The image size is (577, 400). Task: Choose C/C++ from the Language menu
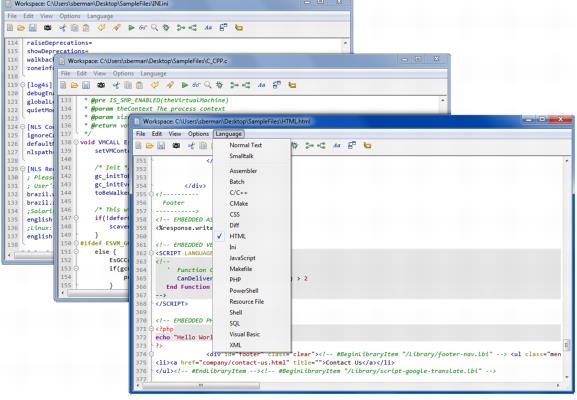pyautogui.click(x=252, y=192)
